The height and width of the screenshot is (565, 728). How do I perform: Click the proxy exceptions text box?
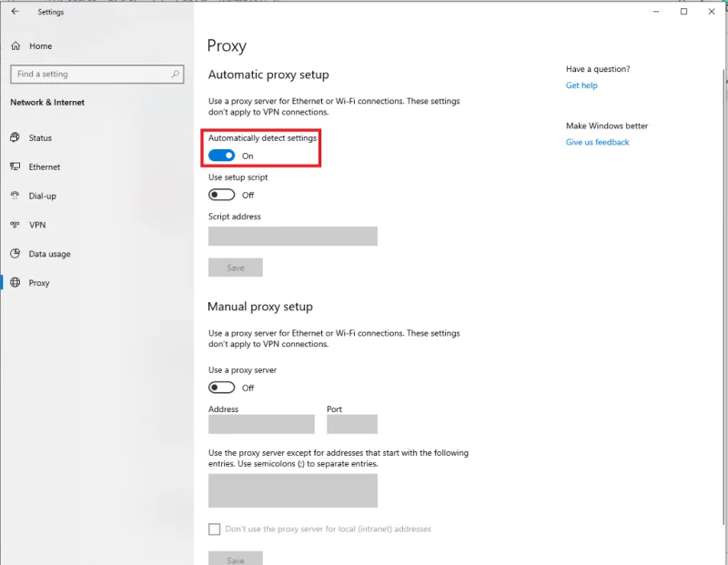pyautogui.click(x=293, y=490)
